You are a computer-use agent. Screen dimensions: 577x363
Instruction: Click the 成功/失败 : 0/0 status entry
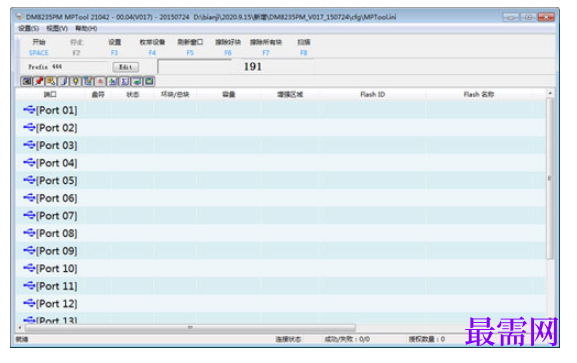tap(347, 339)
